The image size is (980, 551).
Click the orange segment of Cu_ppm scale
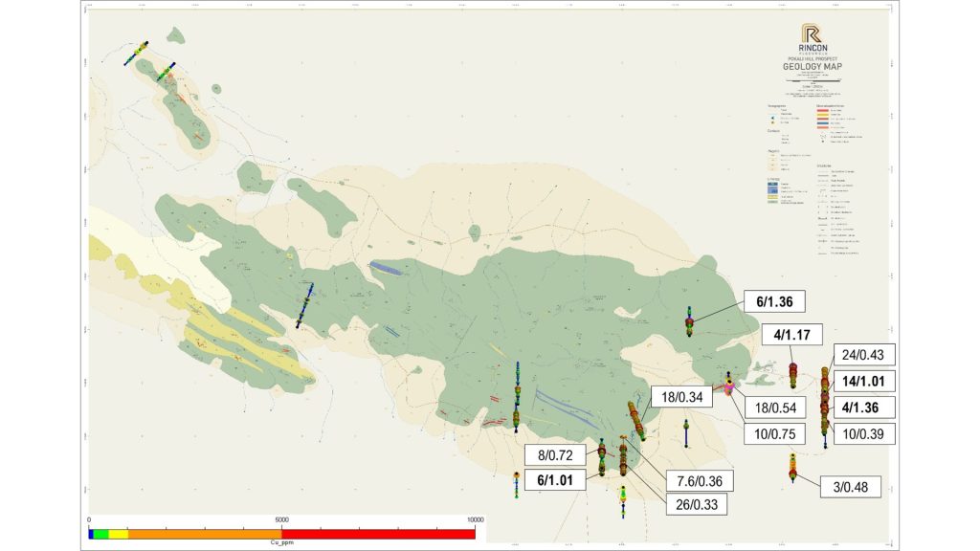(x=205, y=533)
